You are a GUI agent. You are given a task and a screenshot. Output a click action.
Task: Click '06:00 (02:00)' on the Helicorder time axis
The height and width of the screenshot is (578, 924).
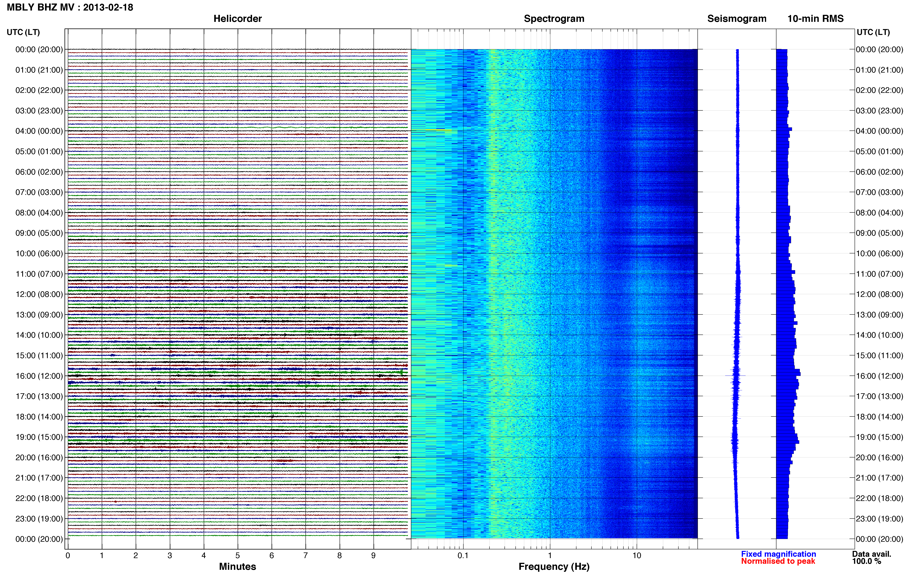point(39,172)
